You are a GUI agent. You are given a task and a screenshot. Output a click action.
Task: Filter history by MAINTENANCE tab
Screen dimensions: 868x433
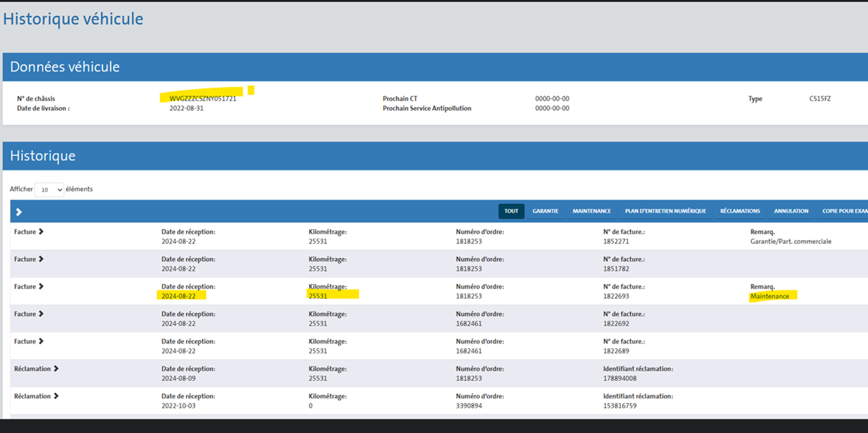click(592, 211)
